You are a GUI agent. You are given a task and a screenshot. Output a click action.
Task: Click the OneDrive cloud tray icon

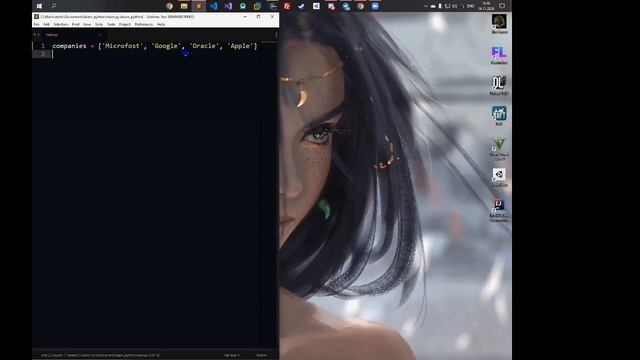tap(433, 6)
